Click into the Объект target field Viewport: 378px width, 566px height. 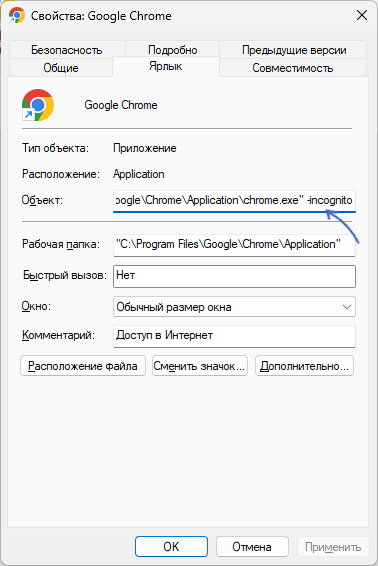[x=234, y=201]
